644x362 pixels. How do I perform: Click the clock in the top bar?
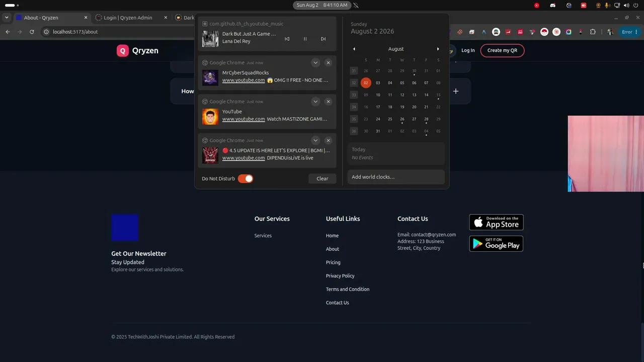click(x=322, y=5)
